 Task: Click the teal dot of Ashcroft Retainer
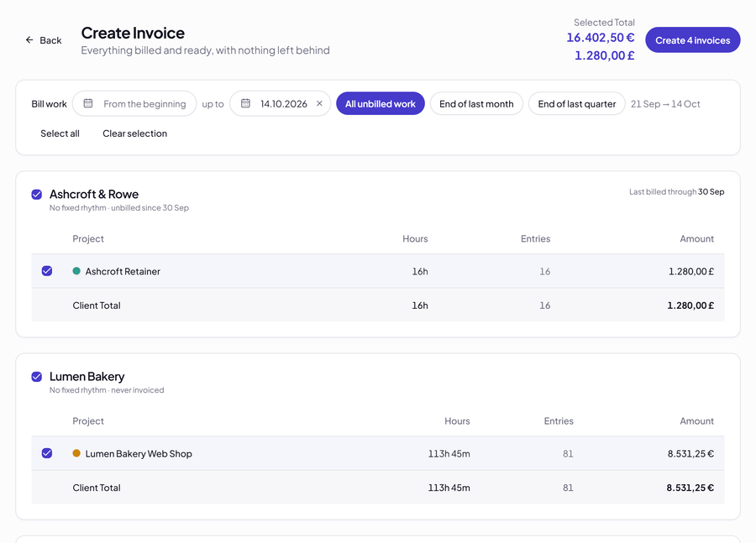coord(76,271)
